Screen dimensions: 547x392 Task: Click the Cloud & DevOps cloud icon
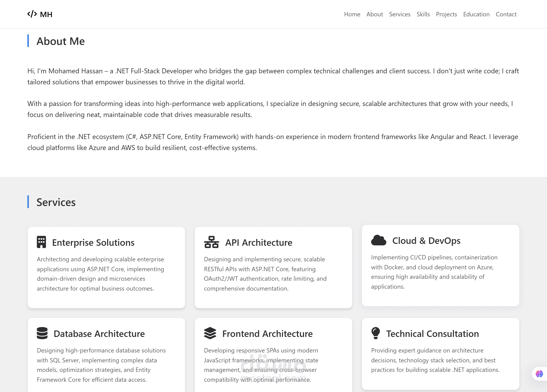point(378,240)
